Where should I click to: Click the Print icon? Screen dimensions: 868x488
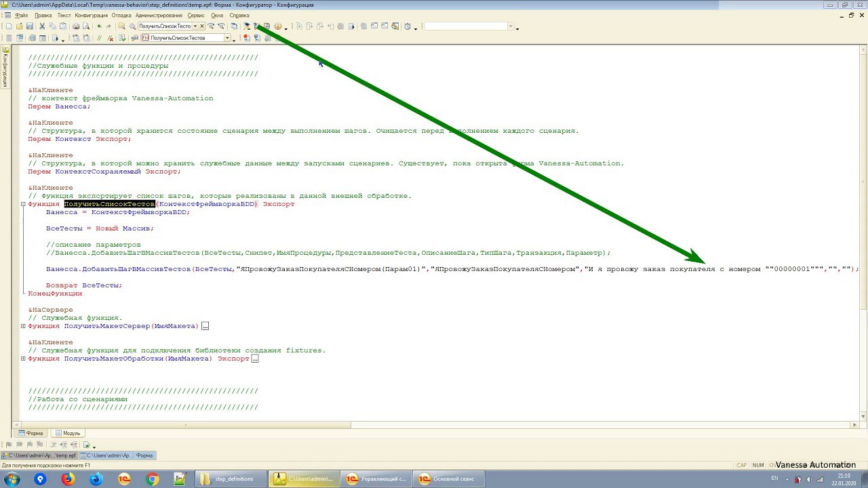point(76,26)
